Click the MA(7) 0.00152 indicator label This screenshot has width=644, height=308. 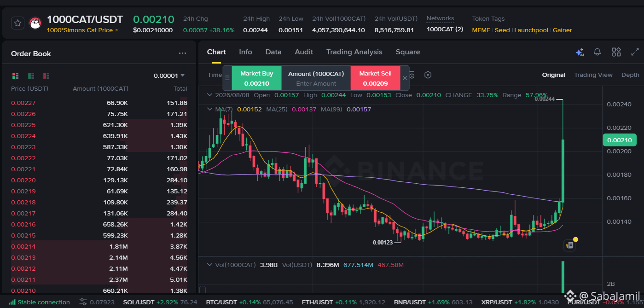pyautogui.click(x=238, y=109)
